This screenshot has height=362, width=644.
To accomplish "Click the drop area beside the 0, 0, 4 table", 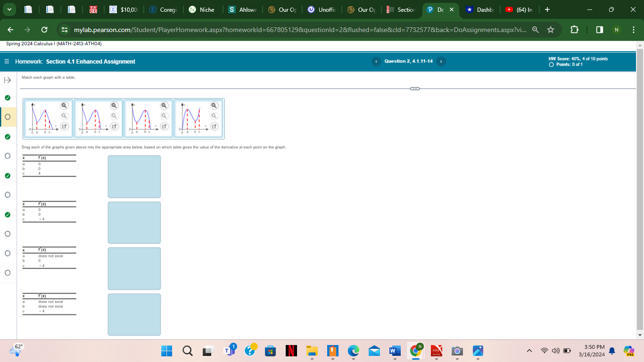I will [x=134, y=177].
